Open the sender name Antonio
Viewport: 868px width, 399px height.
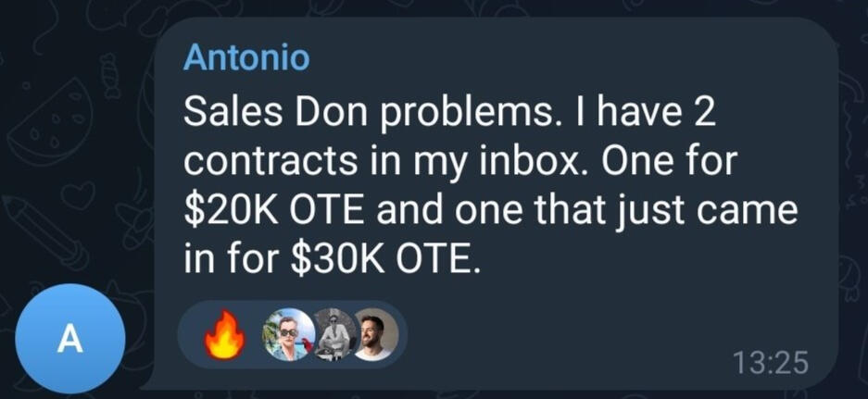(246, 56)
